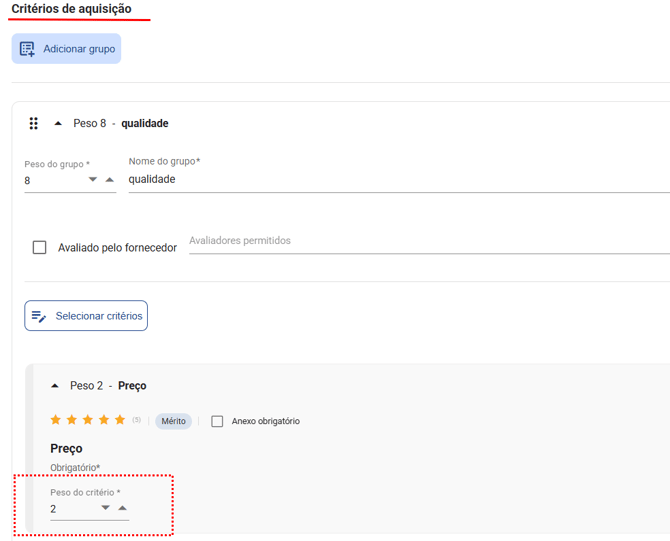Viewport: 670px width, 541px height.
Task: Click the second star in Preço rating
Action: (72, 420)
